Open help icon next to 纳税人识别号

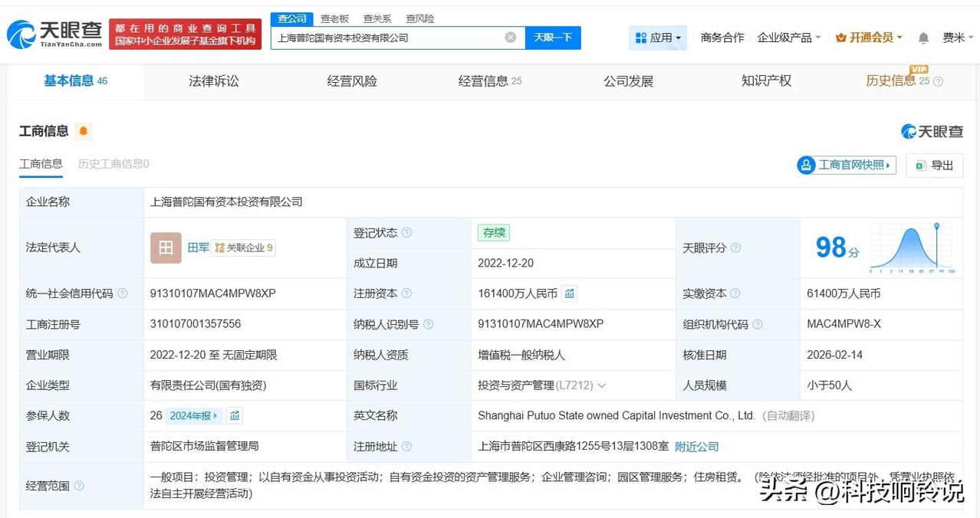coord(428,324)
